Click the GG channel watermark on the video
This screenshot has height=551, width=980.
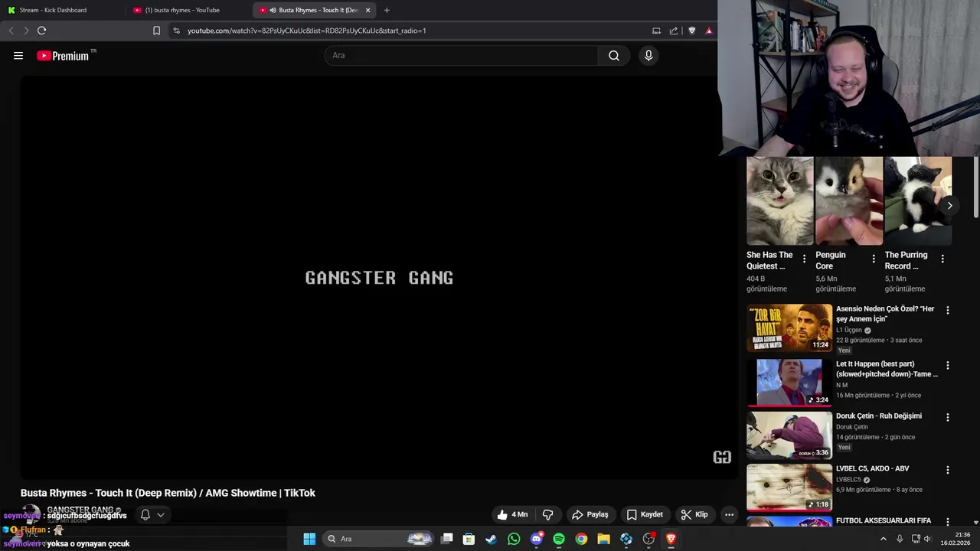click(722, 457)
